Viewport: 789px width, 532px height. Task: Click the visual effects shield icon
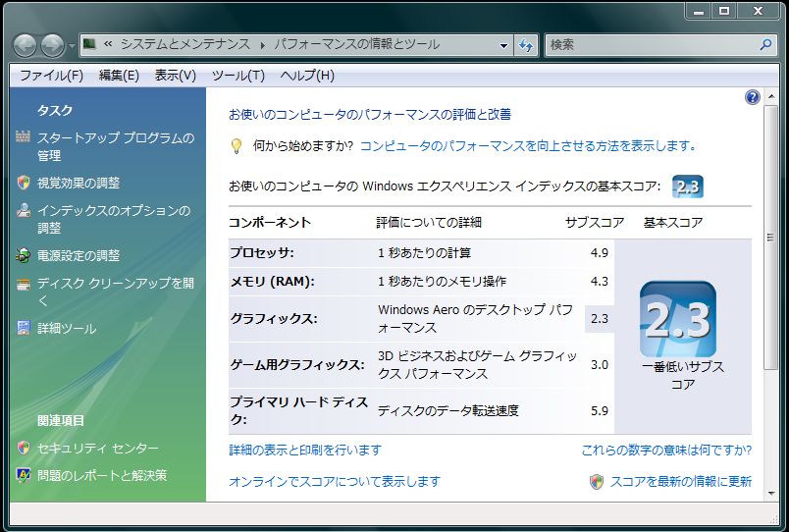coord(24,183)
